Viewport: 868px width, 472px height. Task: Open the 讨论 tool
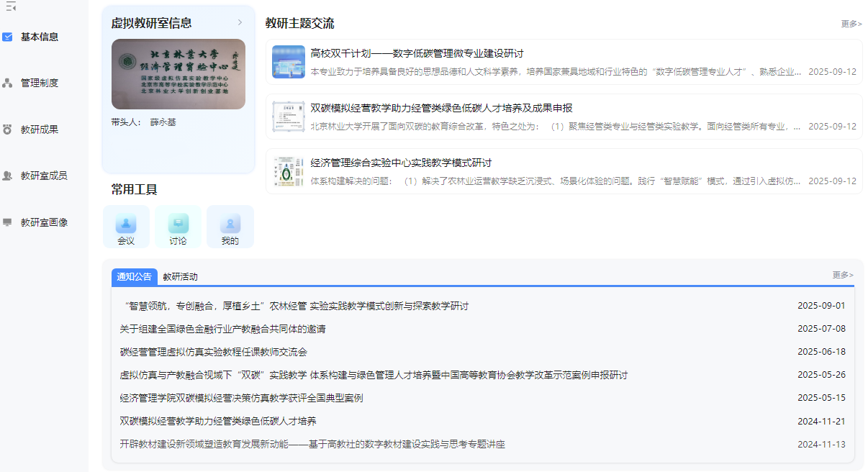click(178, 226)
